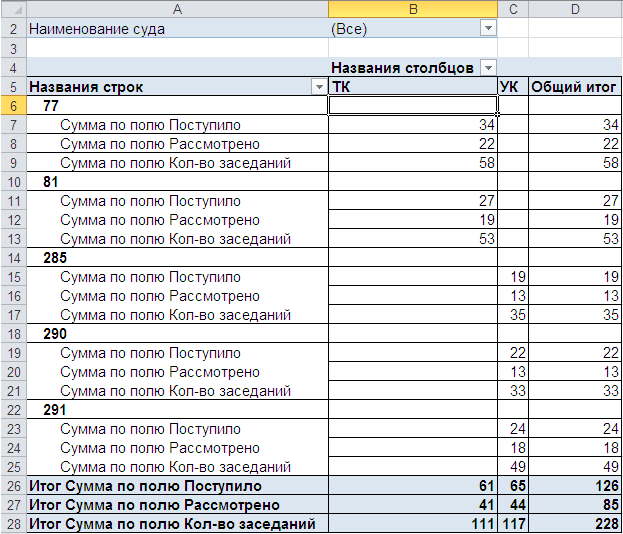Select row header 2
Viewport: 623px width, 534px height.
coord(14,29)
